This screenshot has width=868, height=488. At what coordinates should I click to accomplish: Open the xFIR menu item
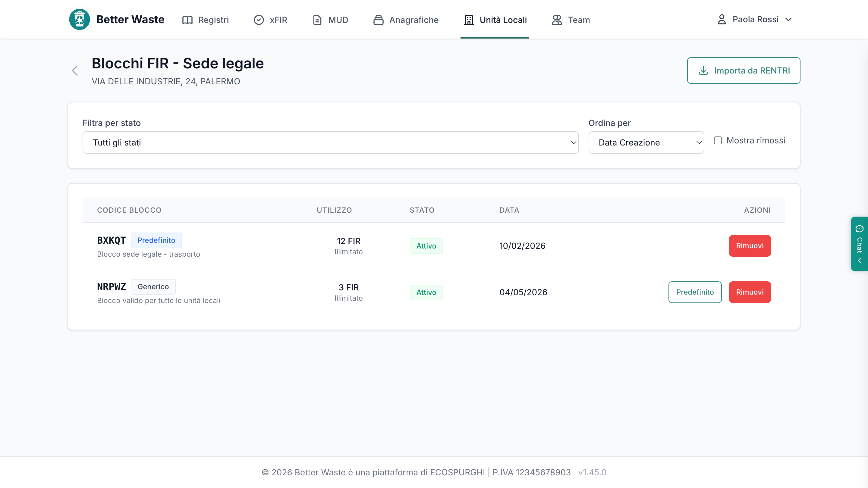coord(271,20)
